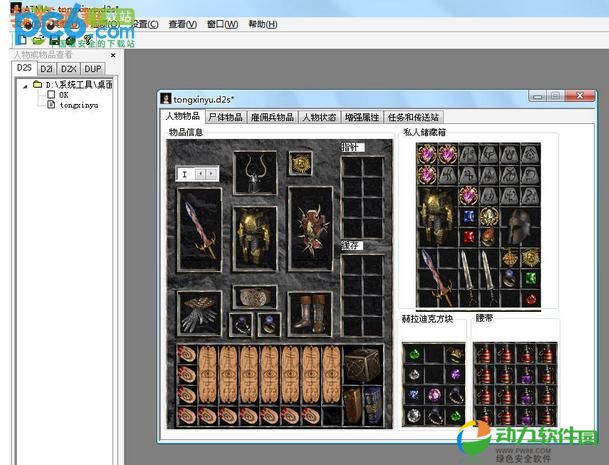609x465 pixels.
Task: Switch to 任务和传送站 tab
Action: point(413,117)
